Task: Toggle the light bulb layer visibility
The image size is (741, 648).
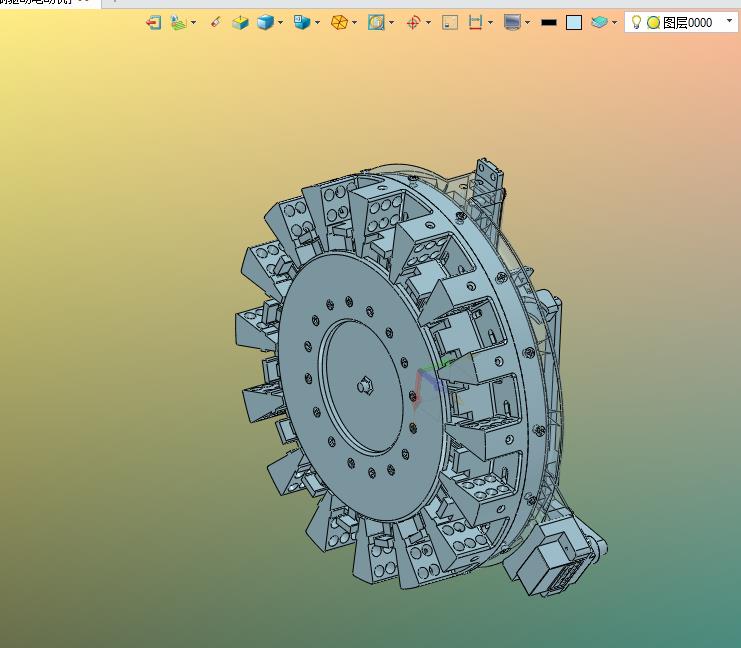Action: tap(636, 22)
